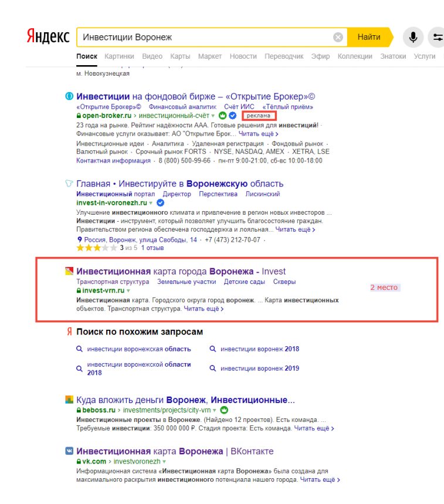Open Коллекции tab
The image size is (444, 504).
(x=355, y=56)
